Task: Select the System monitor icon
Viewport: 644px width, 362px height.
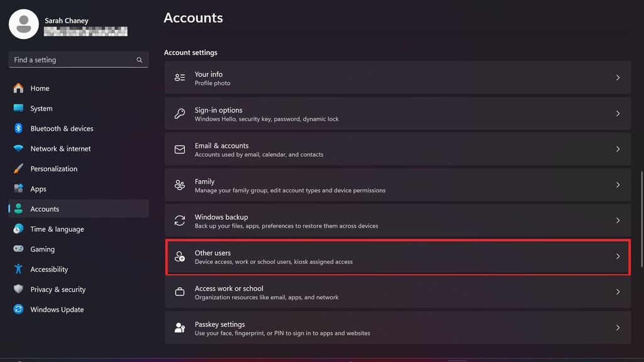Action: (19, 108)
